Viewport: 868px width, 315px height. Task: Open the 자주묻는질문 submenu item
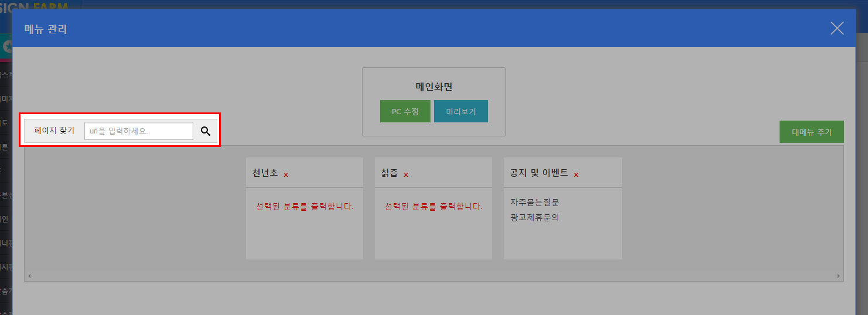tap(535, 202)
